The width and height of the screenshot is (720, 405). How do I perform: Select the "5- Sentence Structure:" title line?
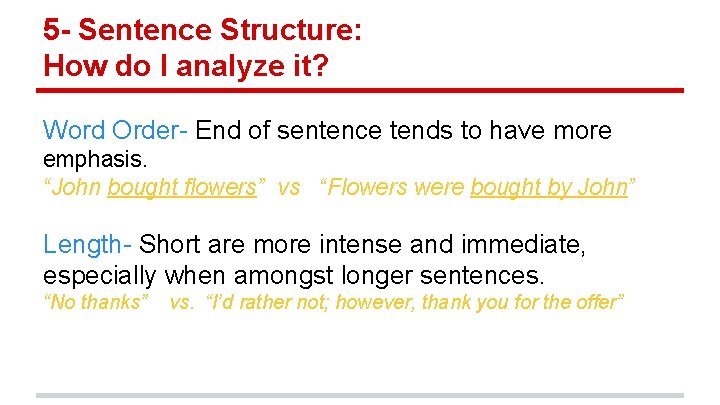point(202,29)
